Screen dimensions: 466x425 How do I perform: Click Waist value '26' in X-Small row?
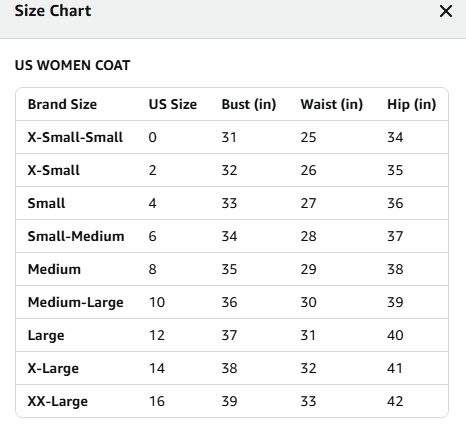tap(308, 170)
